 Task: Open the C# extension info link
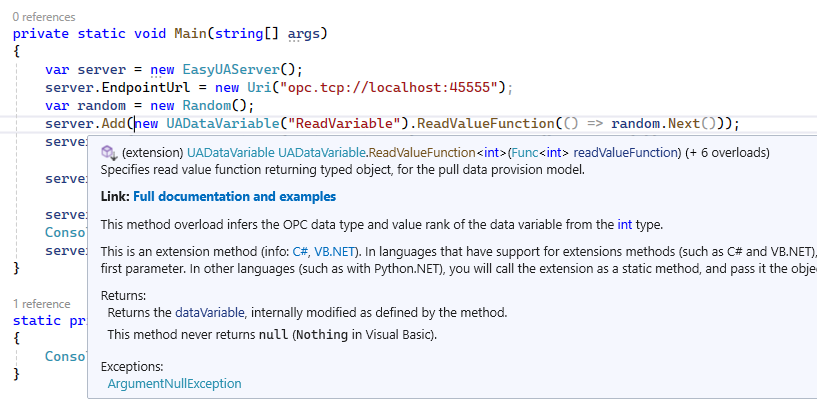tap(300, 252)
